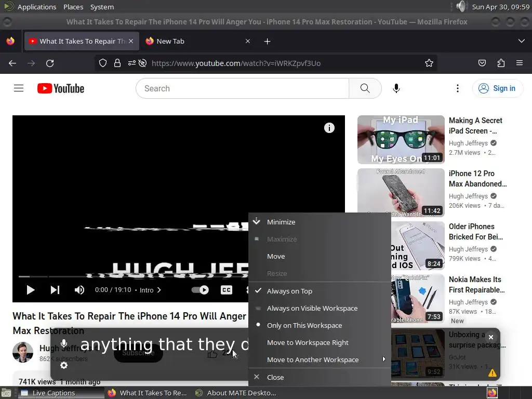Show site security padlock info

[x=117, y=63]
